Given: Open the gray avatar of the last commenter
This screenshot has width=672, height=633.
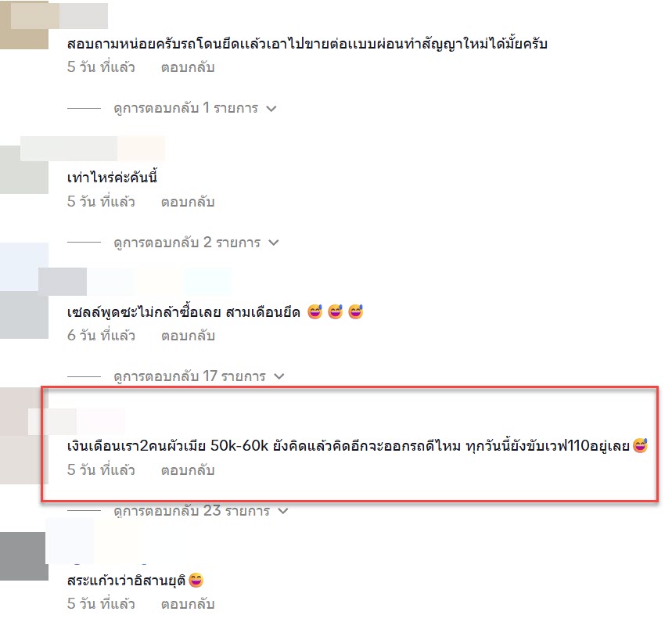Looking at the screenshot, I should click(24, 556).
